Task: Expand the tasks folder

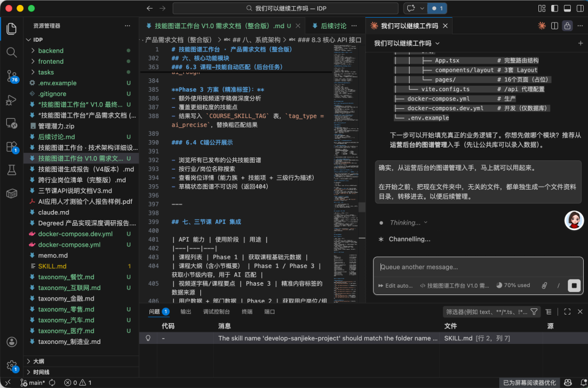Action: (46, 72)
